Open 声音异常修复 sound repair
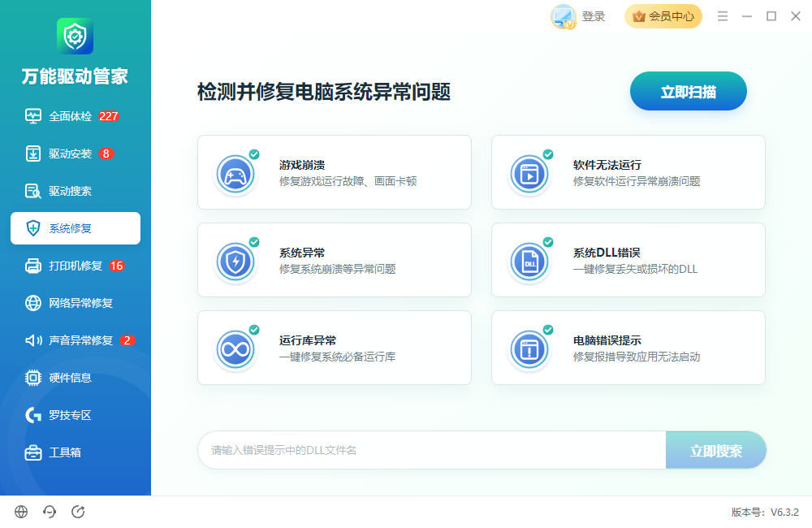Screen dimensions: 812x528 coord(76,340)
